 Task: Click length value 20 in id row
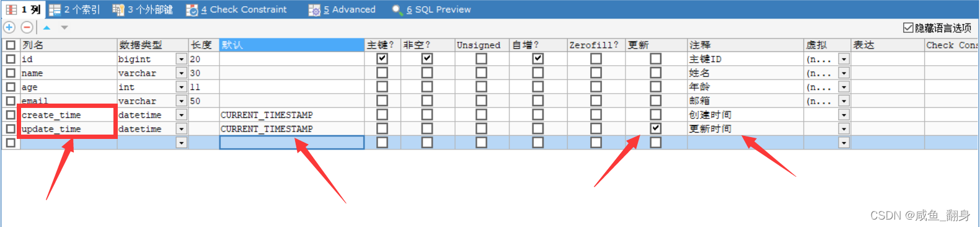pos(204,59)
